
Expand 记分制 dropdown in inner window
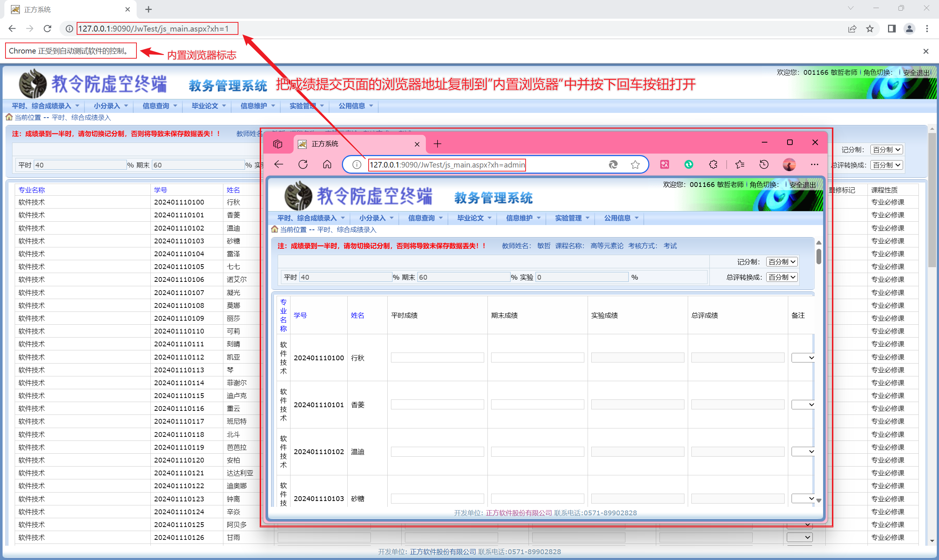point(782,262)
